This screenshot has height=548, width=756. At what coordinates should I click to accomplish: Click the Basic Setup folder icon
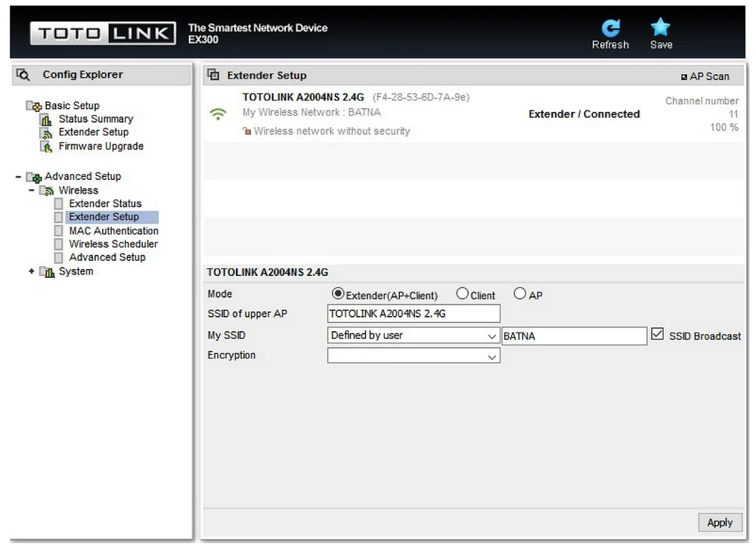[x=34, y=106]
